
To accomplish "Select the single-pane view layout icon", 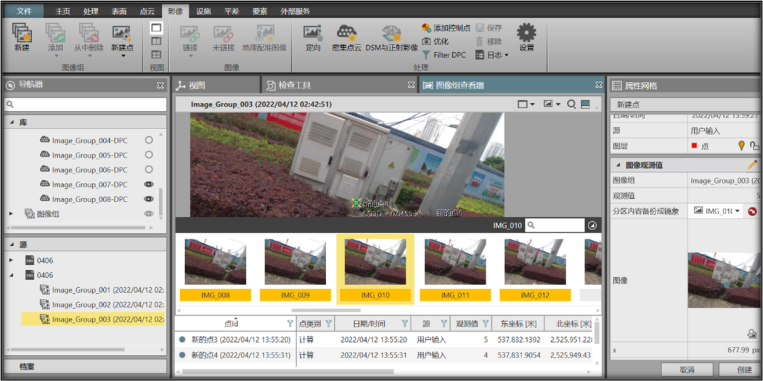I will pos(156,28).
